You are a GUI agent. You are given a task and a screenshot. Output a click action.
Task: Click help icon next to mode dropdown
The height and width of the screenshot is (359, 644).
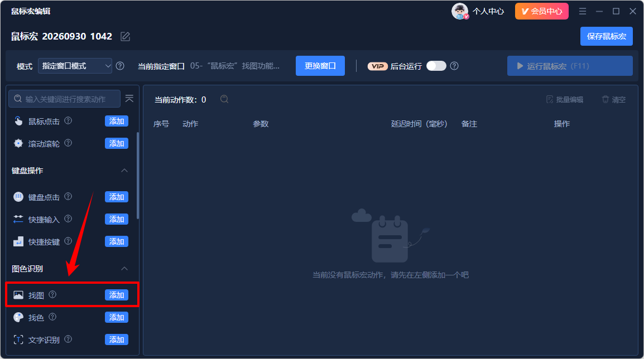(120, 66)
